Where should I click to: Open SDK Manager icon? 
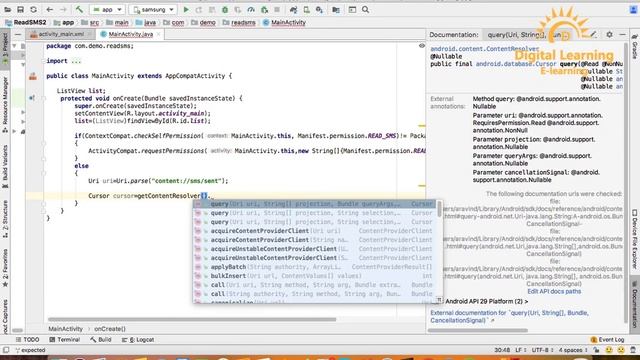(319, 9)
